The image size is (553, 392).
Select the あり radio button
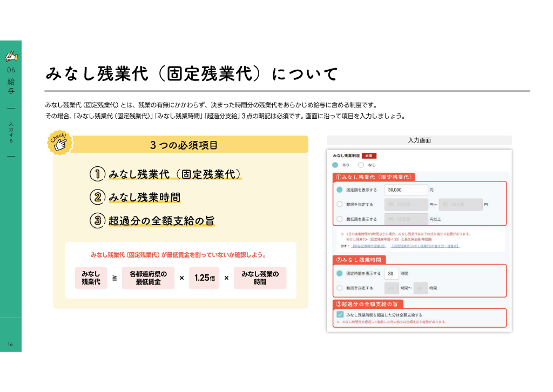click(335, 165)
